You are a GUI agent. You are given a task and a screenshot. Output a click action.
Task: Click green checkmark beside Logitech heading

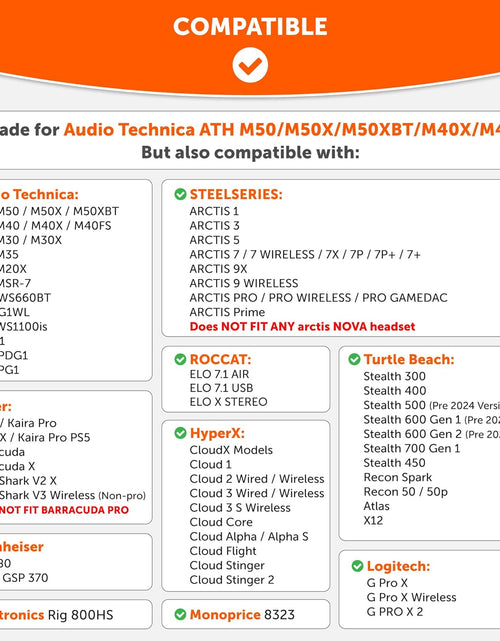(357, 566)
